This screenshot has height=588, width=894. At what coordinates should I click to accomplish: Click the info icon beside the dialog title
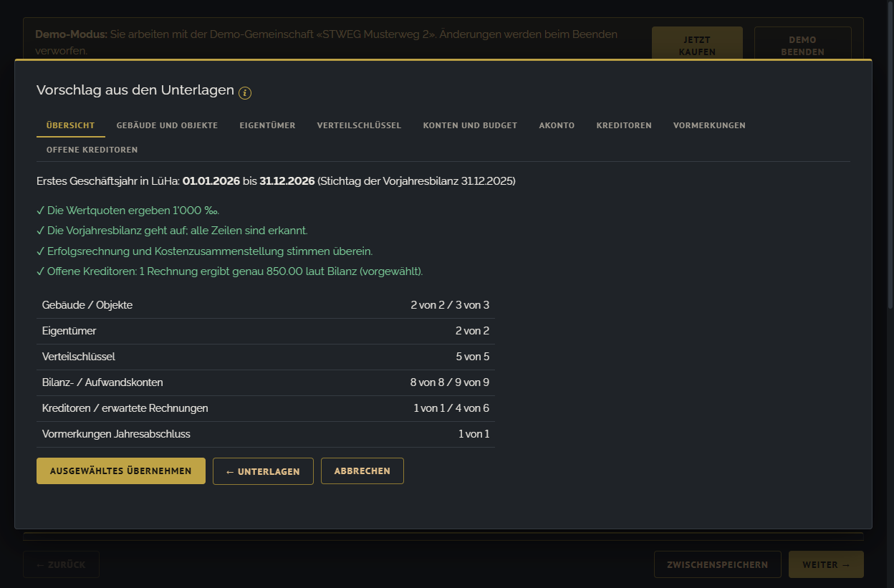click(x=245, y=92)
